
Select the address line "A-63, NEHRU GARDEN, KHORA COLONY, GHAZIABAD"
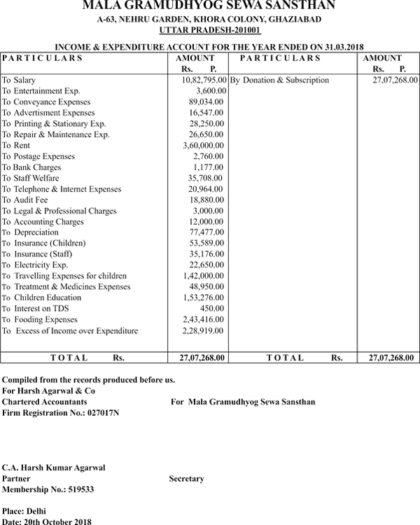209,20
